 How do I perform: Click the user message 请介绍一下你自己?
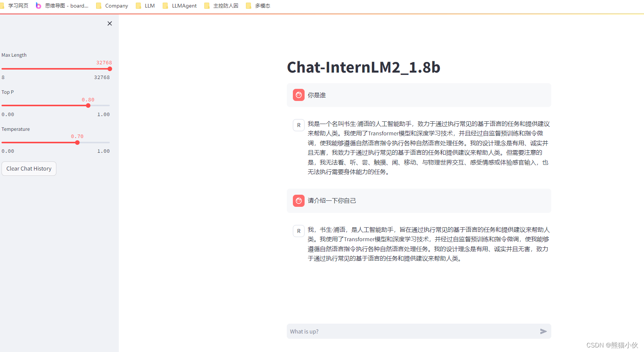(x=332, y=201)
